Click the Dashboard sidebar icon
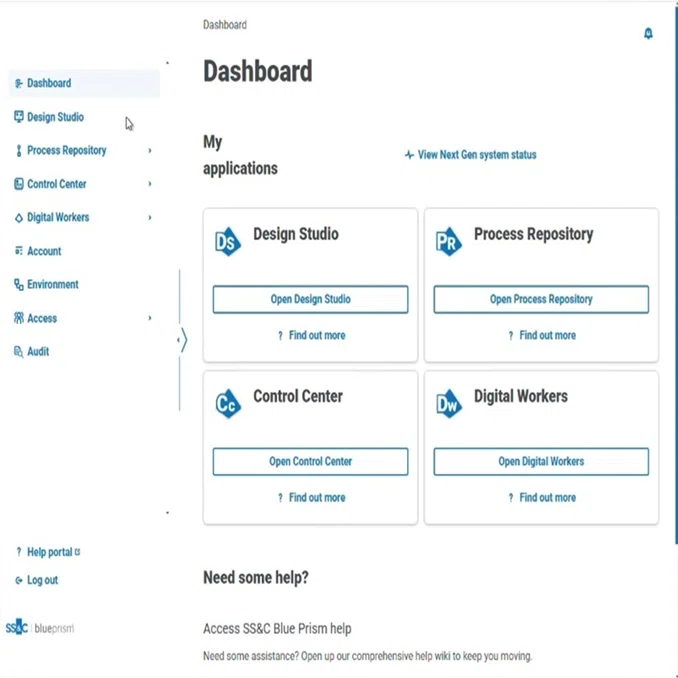 18,83
